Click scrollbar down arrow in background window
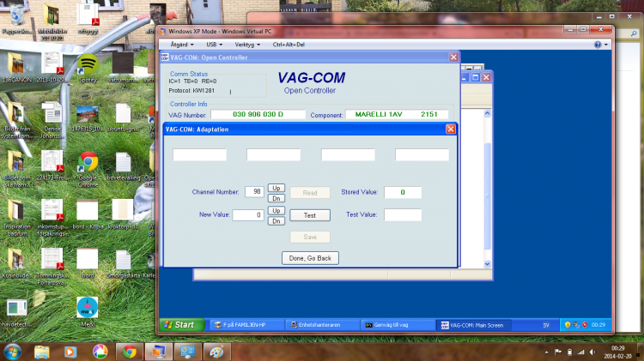644x361 pixels. tap(487, 264)
